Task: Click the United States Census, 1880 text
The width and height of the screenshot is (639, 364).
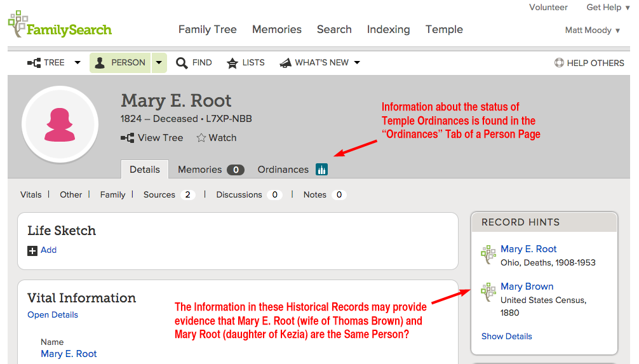Action: point(543,307)
